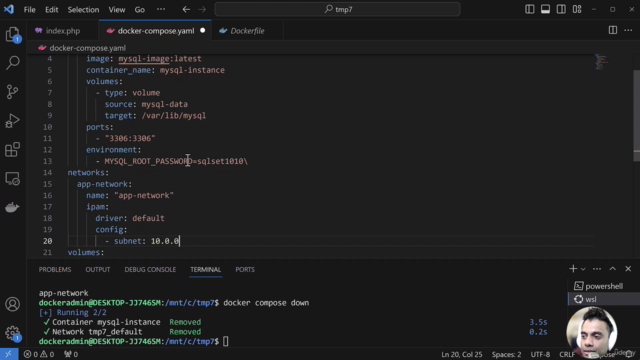Toggle the primary side bar layout icon
This screenshot has width=640, height=360.
(x=529, y=9)
